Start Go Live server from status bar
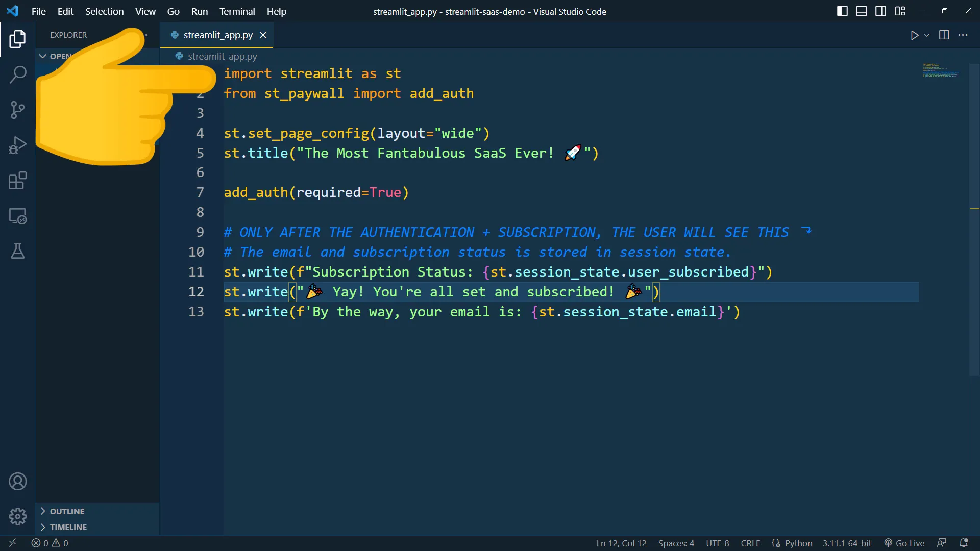The image size is (980, 551). 904,543
